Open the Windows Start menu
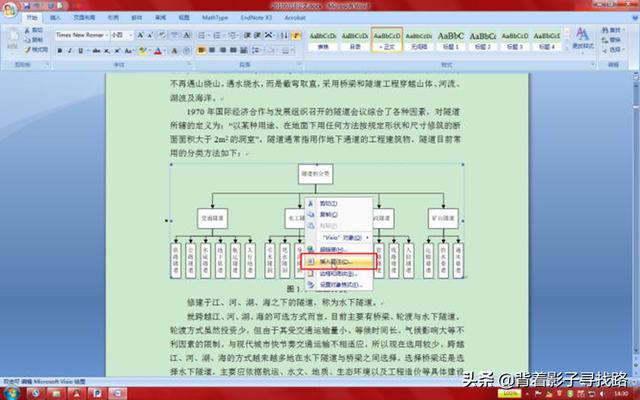This screenshot has height=400, width=640. (x=11, y=393)
